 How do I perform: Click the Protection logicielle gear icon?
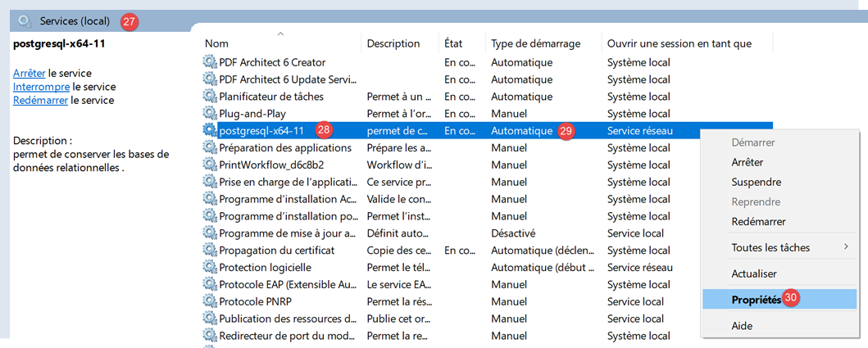coord(210,268)
